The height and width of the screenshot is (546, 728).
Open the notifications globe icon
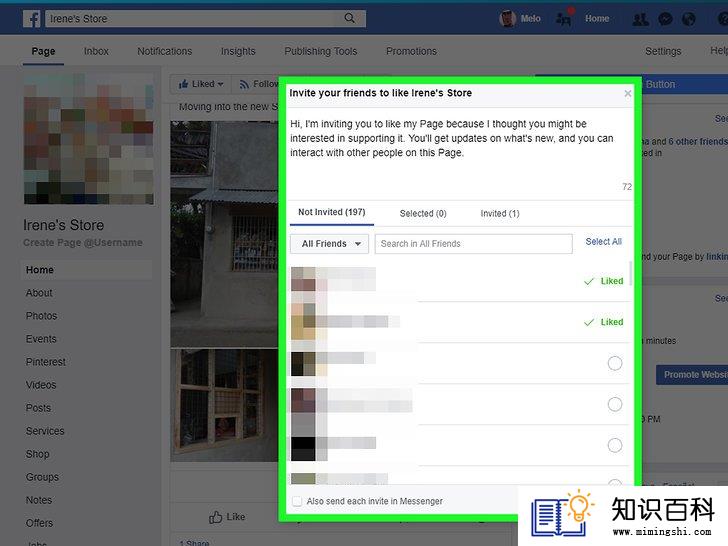click(x=689, y=19)
